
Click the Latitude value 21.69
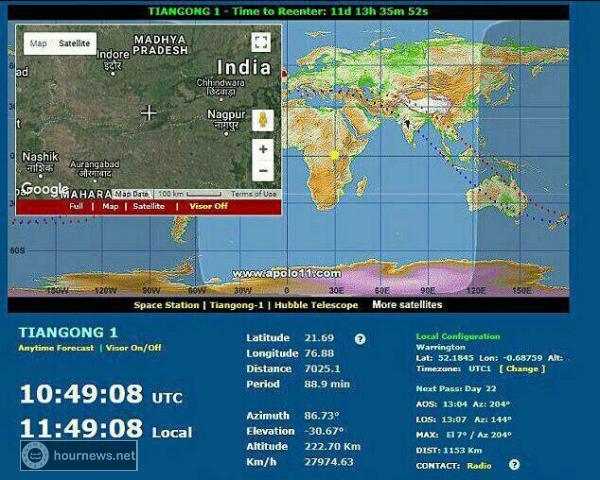click(x=319, y=338)
